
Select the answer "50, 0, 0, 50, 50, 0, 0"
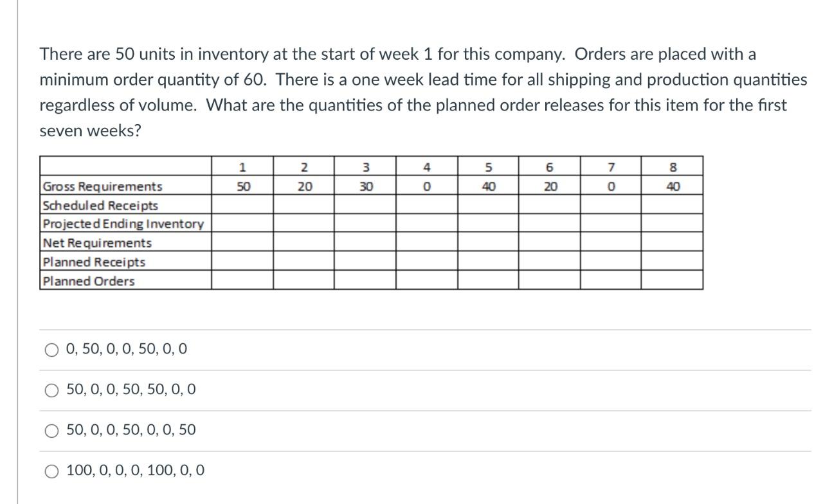(x=50, y=390)
